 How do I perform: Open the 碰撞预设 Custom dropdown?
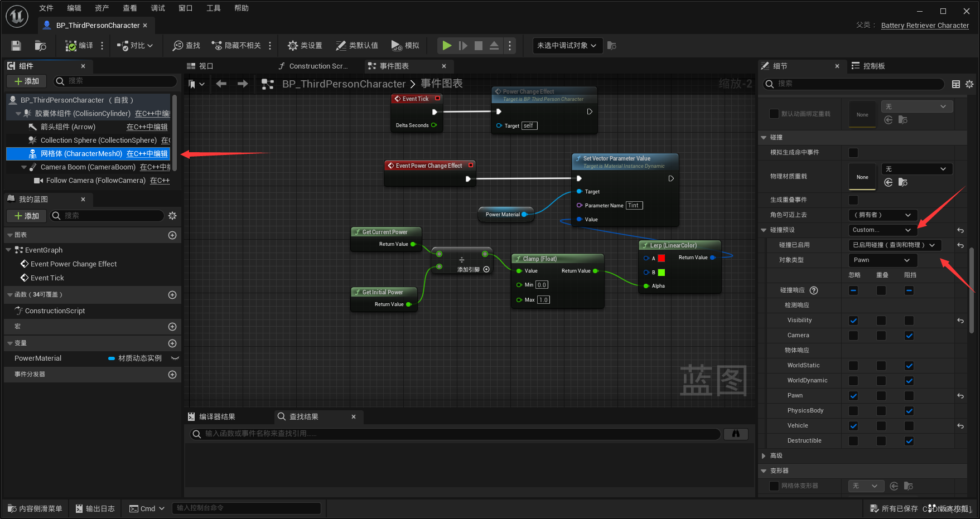[x=882, y=230]
